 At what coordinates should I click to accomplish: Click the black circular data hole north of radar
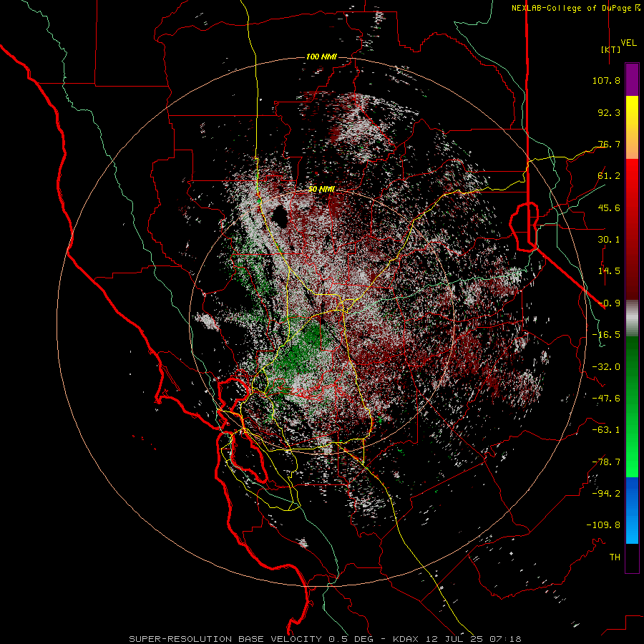[281, 216]
